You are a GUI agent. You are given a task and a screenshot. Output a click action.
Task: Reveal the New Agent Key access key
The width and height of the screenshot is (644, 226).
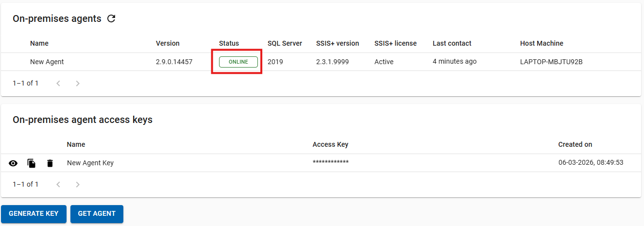click(13, 163)
